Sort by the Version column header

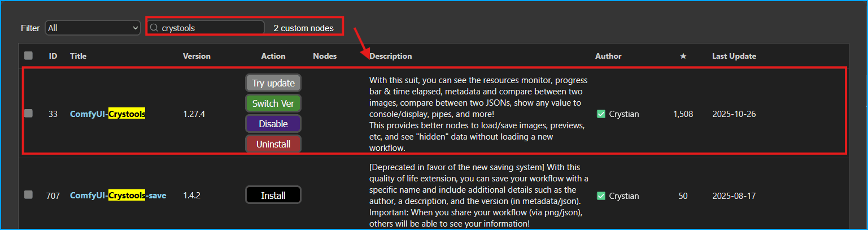197,56
